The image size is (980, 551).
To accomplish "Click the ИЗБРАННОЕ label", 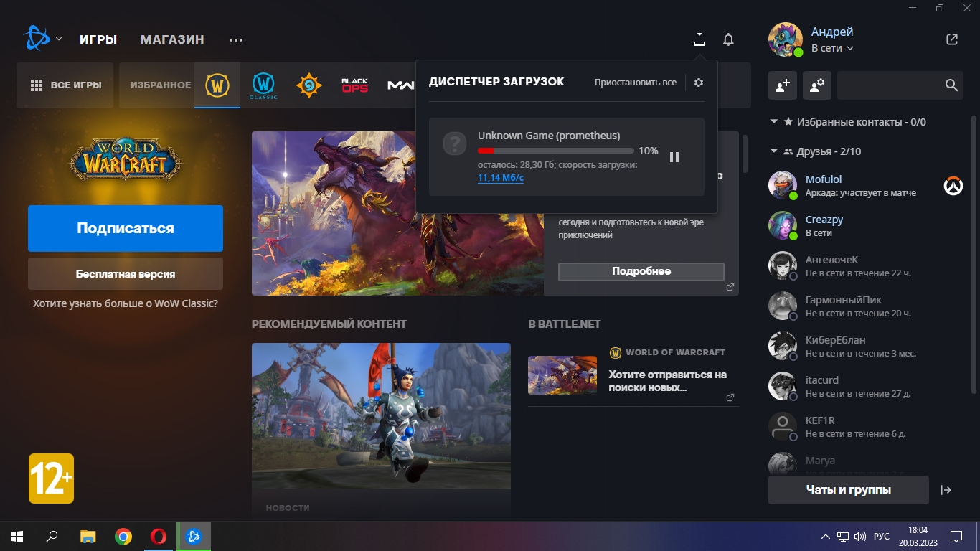I will (161, 85).
